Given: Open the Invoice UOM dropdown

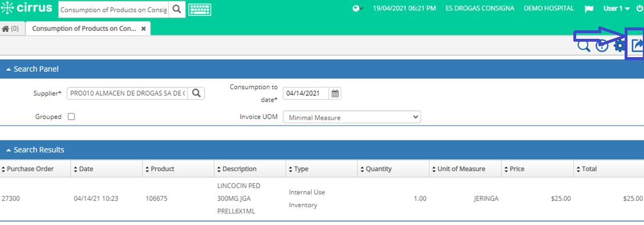Looking at the screenshot, I should (x=352, y=117).
